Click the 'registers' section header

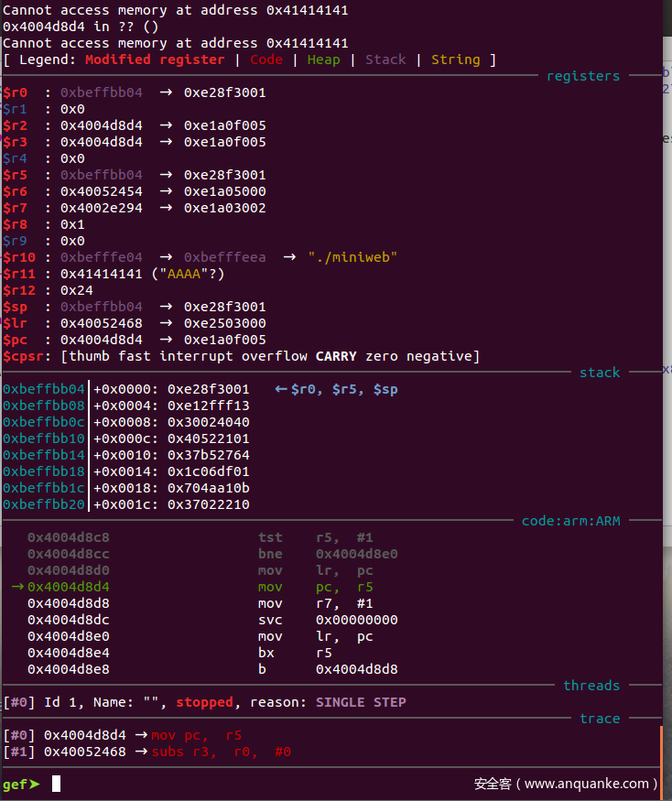pos(583,76)
